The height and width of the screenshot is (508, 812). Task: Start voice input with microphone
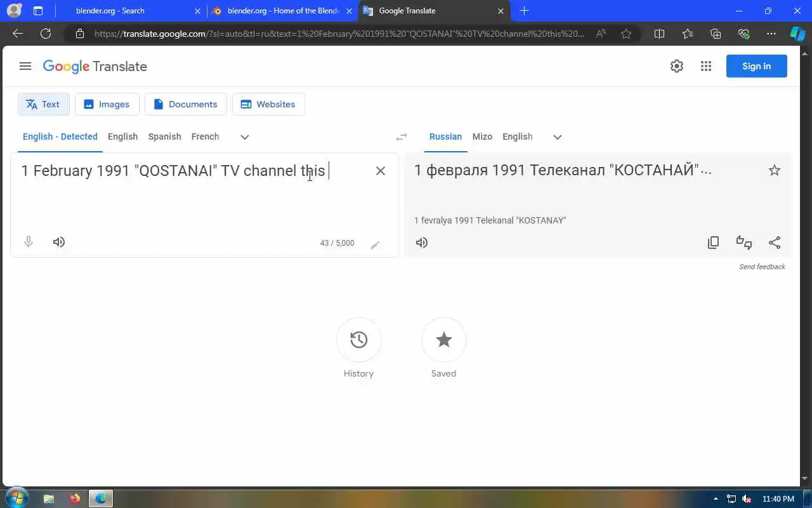pyautogui.click(x=29, y=242)
